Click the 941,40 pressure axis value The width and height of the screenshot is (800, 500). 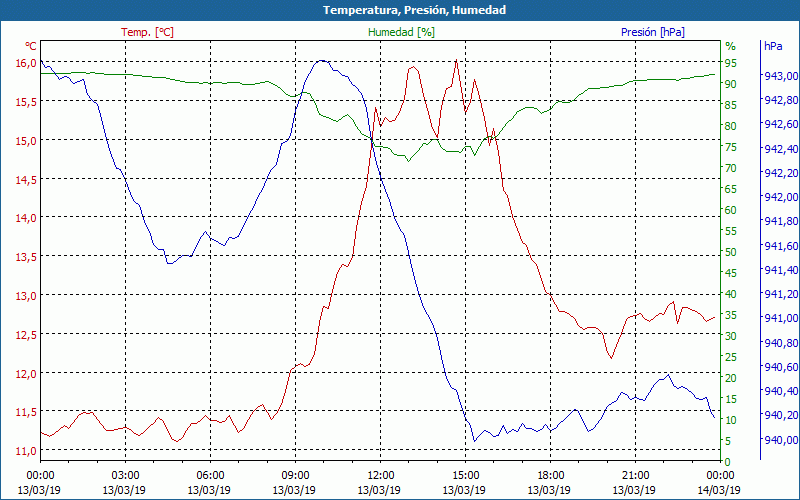click(x=781, y=269)
